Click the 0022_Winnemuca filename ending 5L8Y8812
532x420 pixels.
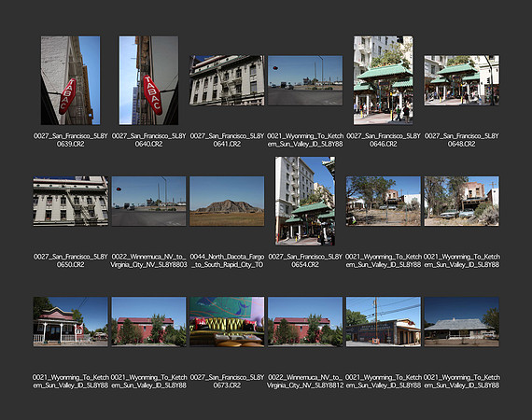[x=305, y=382]
